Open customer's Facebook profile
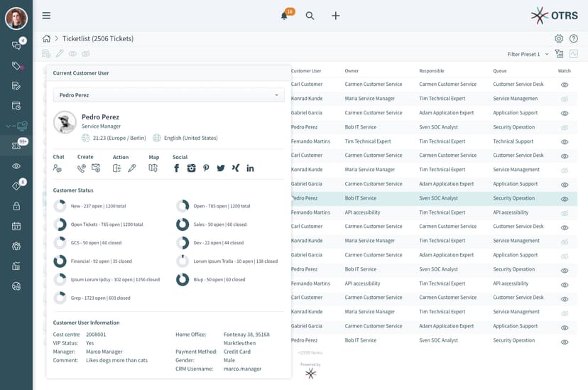Viewport: 588px width, 390px height. point(177,168)
